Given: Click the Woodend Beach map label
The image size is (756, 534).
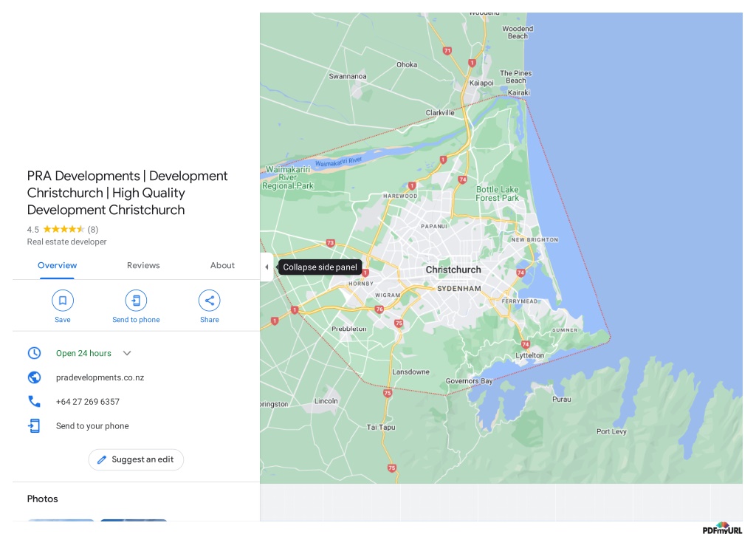Looking at the screenshot, I should coord(518,32).
